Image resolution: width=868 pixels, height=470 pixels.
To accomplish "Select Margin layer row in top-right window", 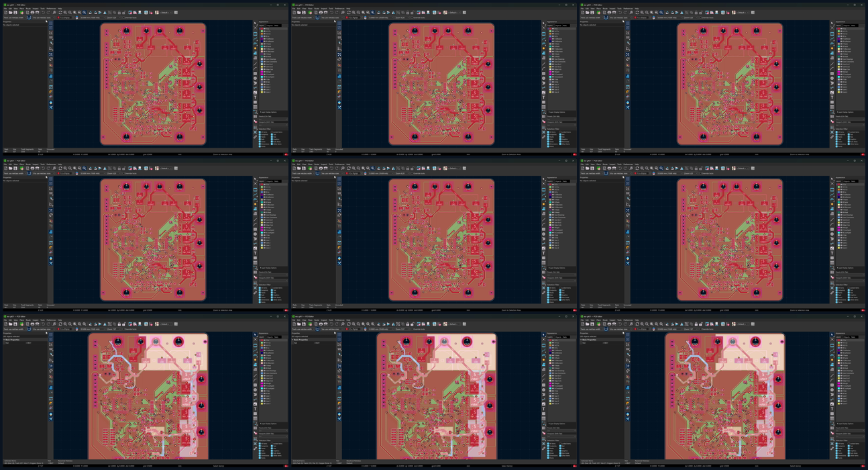I will click(x=850, y=72).
